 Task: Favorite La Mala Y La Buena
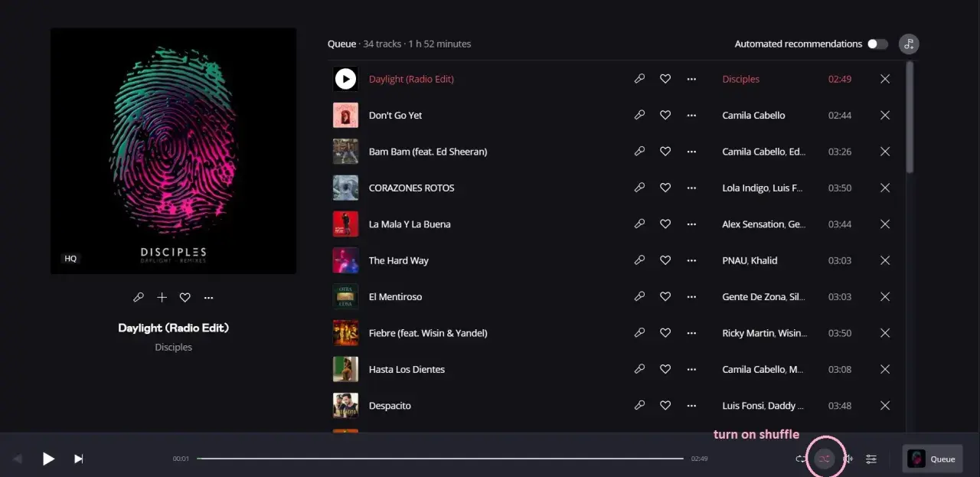665,224
